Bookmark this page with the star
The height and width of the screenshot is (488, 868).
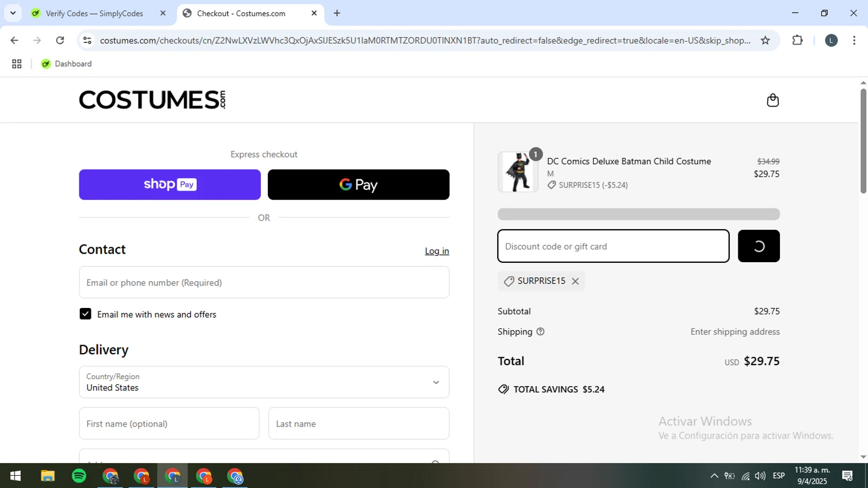point(765,41)
